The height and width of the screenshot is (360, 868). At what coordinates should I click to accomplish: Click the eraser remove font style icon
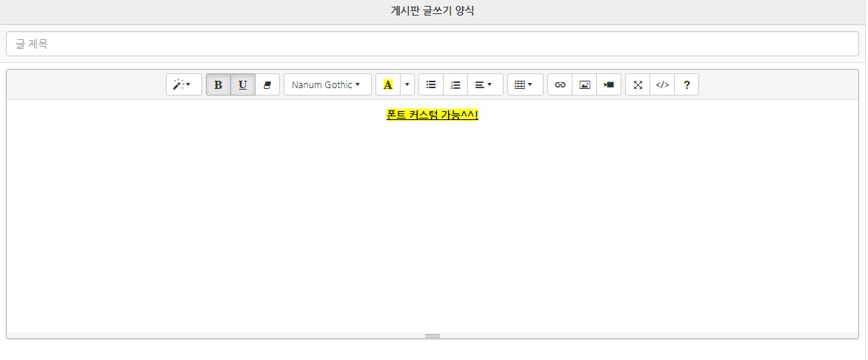(x=267, y=84)
